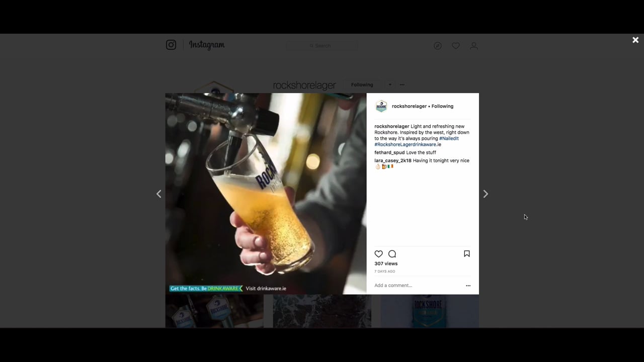Open the Rockshore bottle thumbnail on the right
644x362 pixels.
(430, 311)
